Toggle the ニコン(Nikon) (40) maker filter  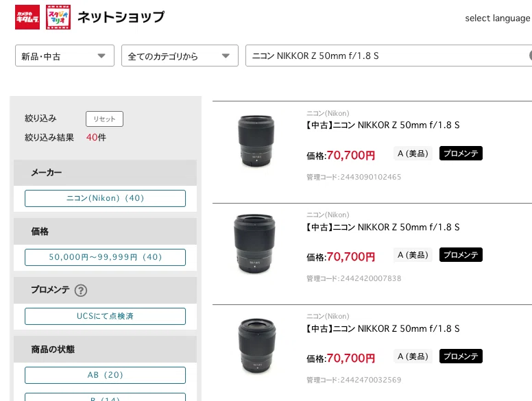pos(105,199)
